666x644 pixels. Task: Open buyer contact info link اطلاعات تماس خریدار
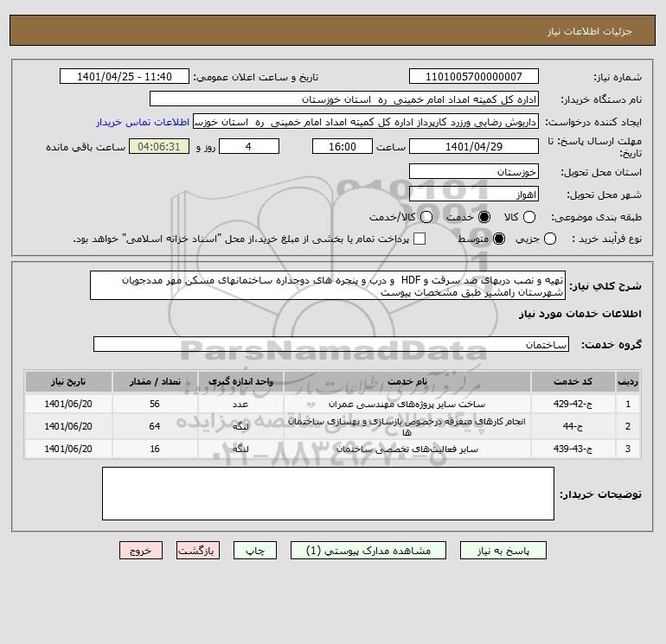pos(143,122)
